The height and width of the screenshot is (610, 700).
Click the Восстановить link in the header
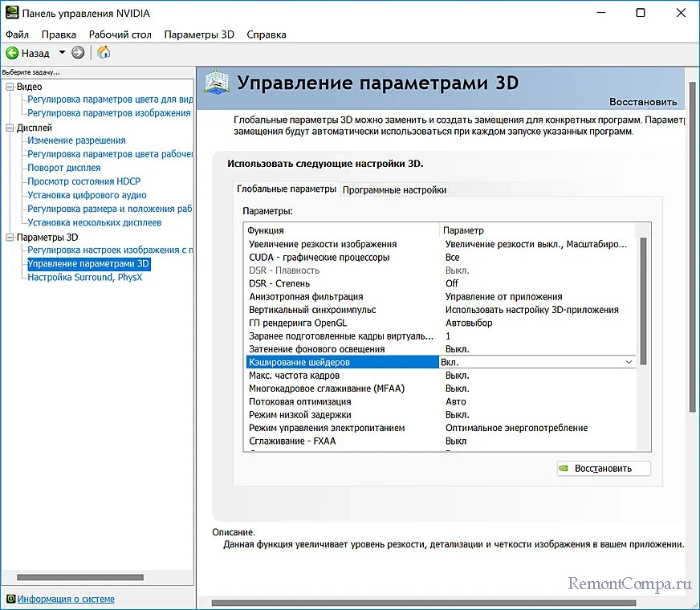[x=642, y=102]
